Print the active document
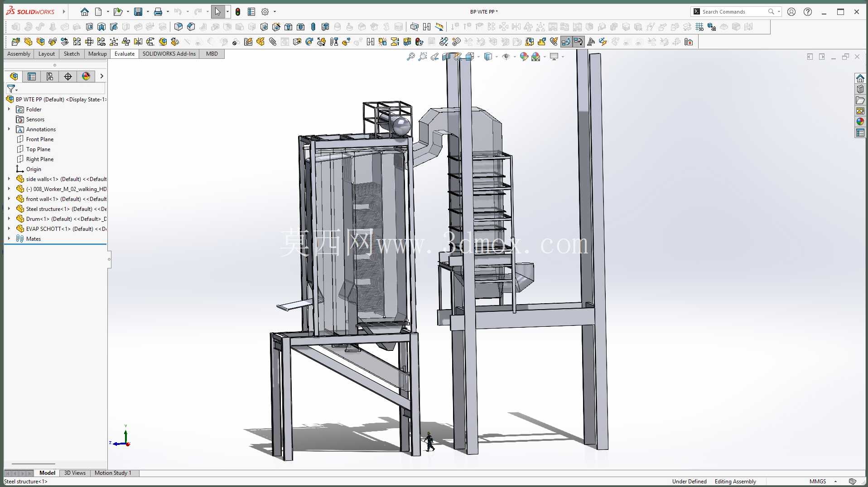 pyautogui.click(x=158, y=12)
